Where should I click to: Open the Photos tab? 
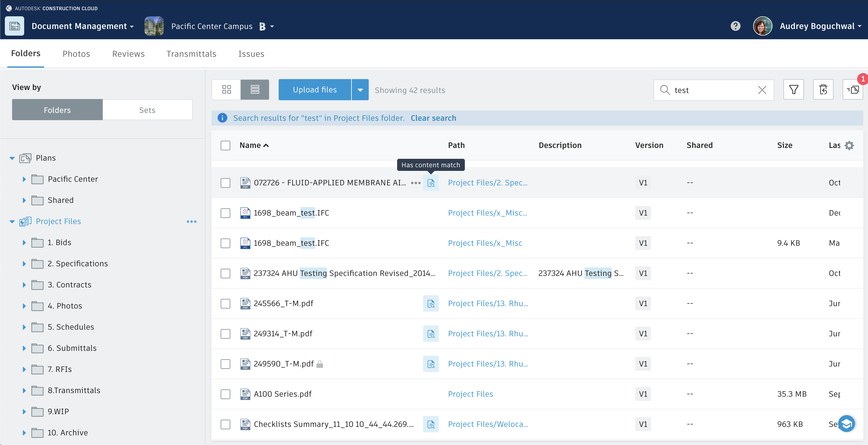[x=76, y=53]
